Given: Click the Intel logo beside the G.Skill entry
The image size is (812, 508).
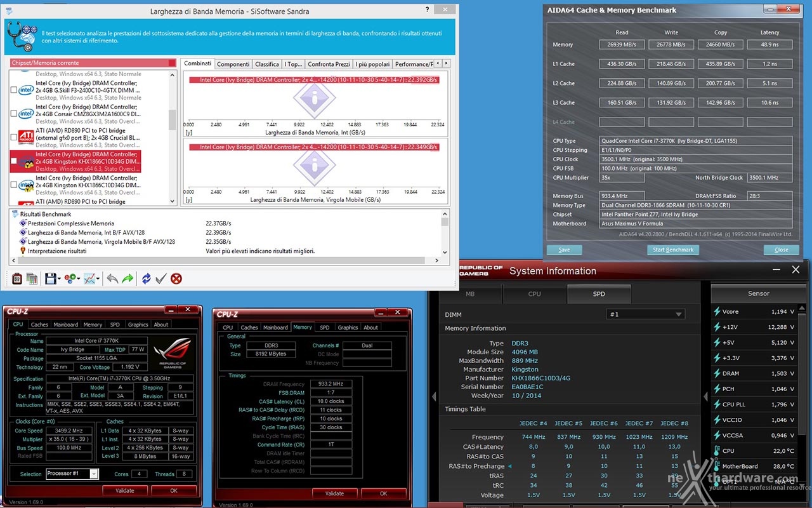Looking at the screenshot, I should pos(26,90).
